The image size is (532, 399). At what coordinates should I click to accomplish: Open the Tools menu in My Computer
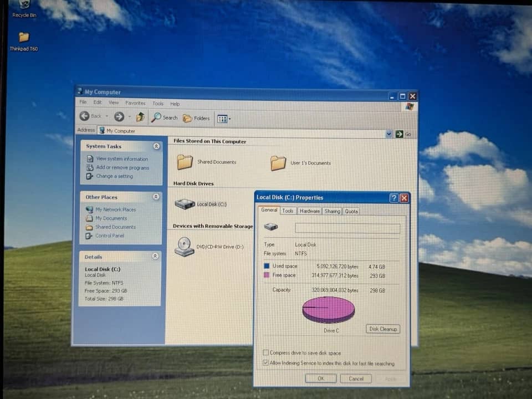(x=158, y=104)
